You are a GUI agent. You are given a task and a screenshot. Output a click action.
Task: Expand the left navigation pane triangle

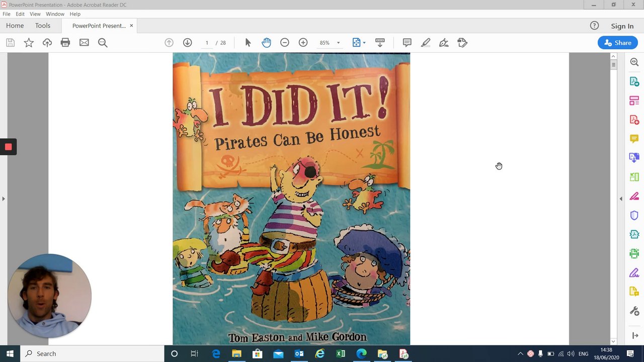(x=4, y=199)
